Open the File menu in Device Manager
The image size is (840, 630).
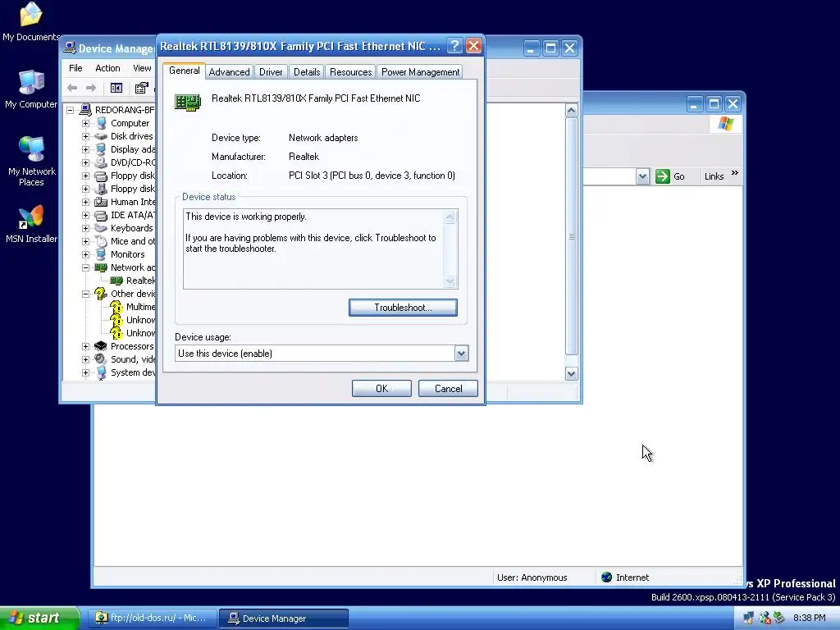pos(75,68)
